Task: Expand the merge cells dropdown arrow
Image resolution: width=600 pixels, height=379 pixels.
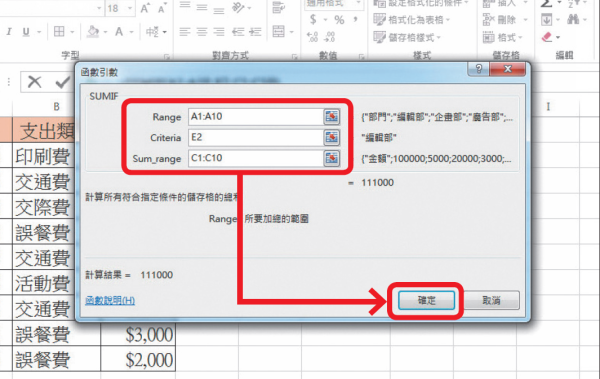Action: 292,32
